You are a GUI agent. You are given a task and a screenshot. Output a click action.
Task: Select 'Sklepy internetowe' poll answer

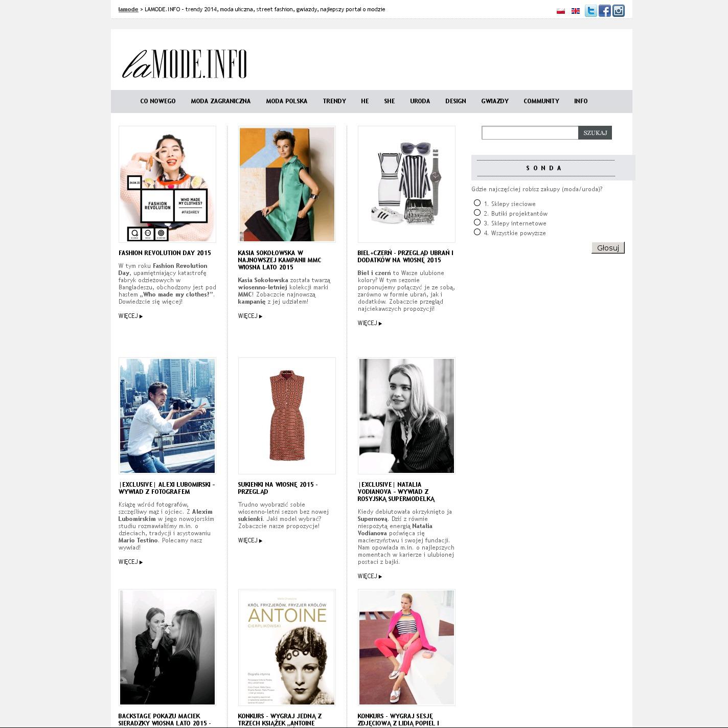[x=477, y=222]
